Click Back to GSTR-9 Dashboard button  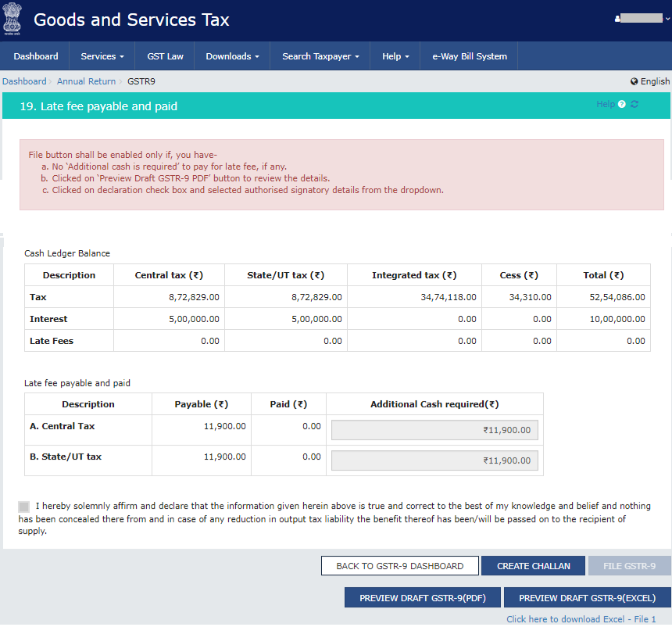(x=399, y=566)
